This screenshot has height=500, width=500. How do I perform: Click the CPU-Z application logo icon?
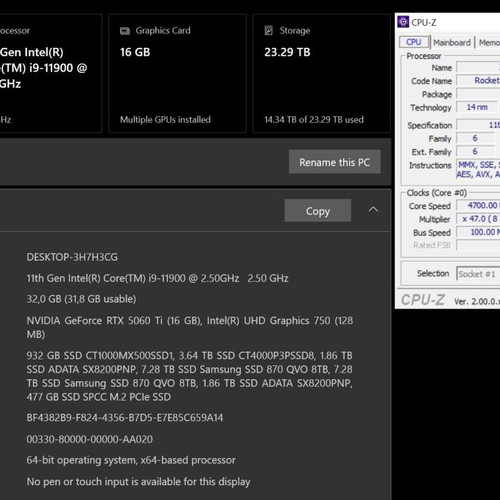403,22
